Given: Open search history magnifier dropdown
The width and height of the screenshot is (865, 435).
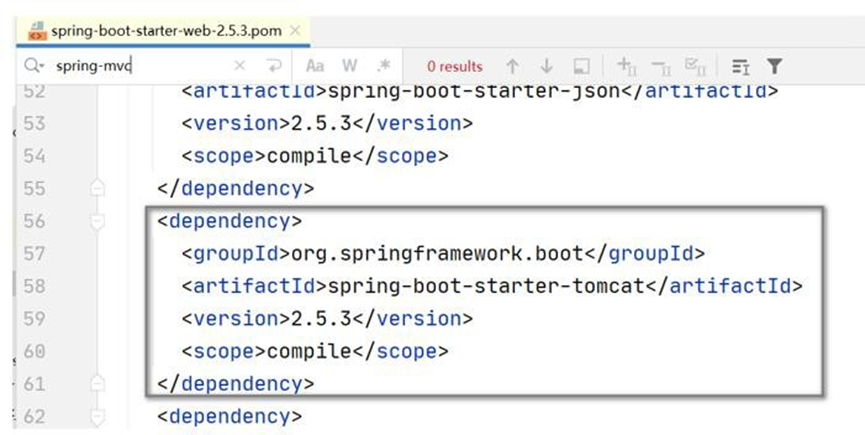Looking at the screenshot, I should click(35, 67).
